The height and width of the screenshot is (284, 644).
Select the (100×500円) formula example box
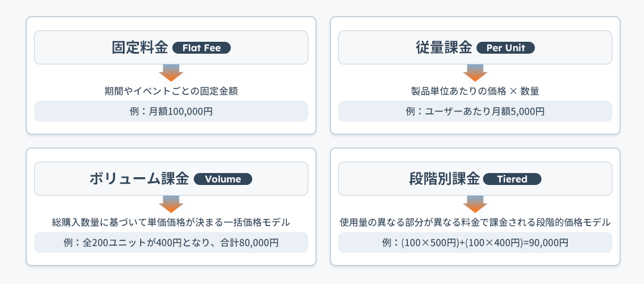tap(475, 243)
